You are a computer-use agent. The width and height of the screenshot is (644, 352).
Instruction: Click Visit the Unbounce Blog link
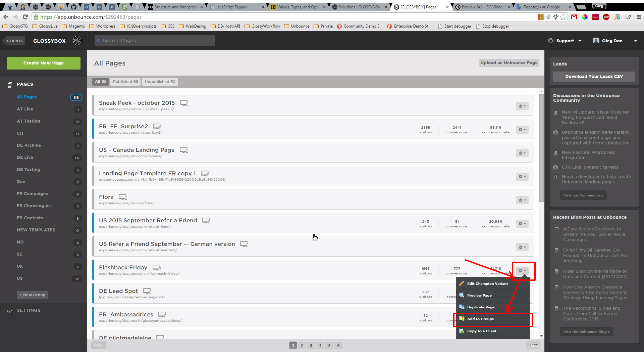coord(586,332)
